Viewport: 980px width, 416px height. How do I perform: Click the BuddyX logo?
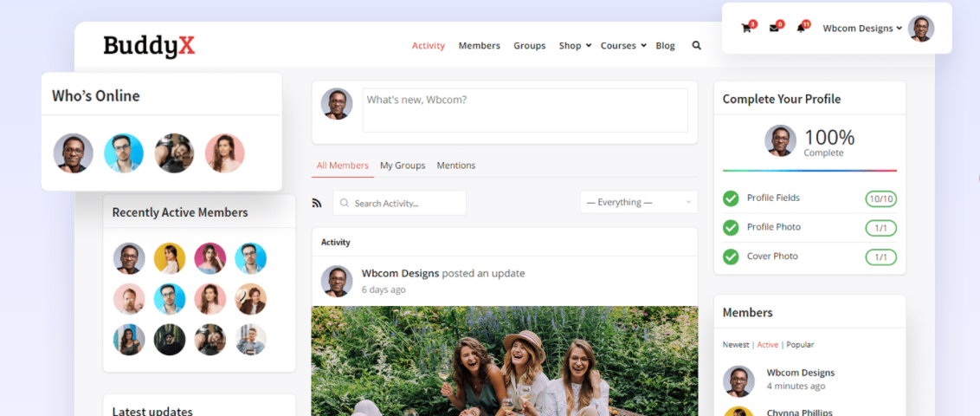click(x=150, y=46)
